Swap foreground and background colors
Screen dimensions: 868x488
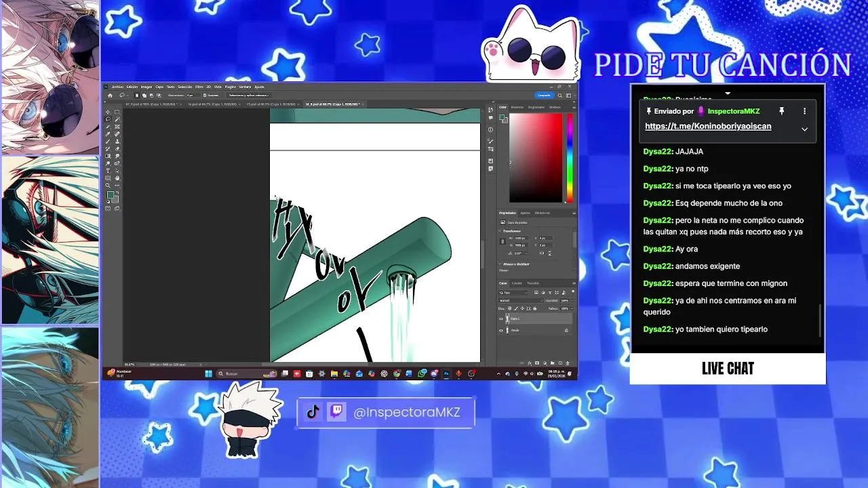117,192
